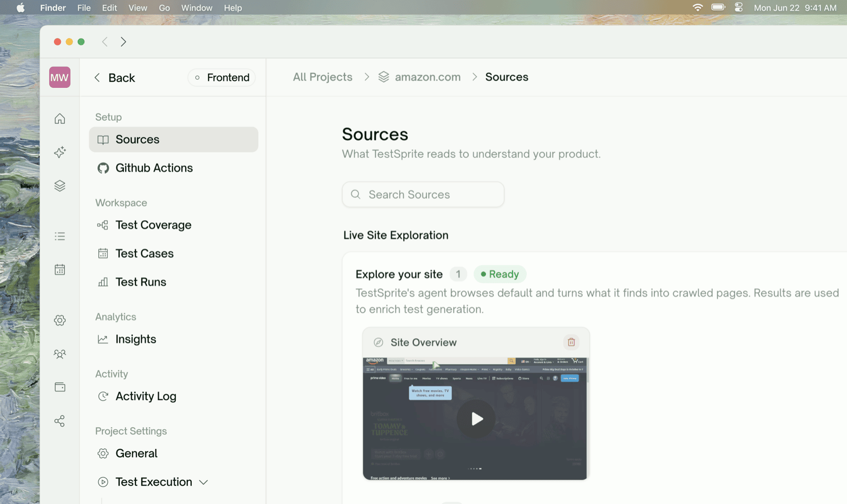This screenshot has height=504, width=847.
Task: Open the layers stack icon in rail
Action: [60, 186]
